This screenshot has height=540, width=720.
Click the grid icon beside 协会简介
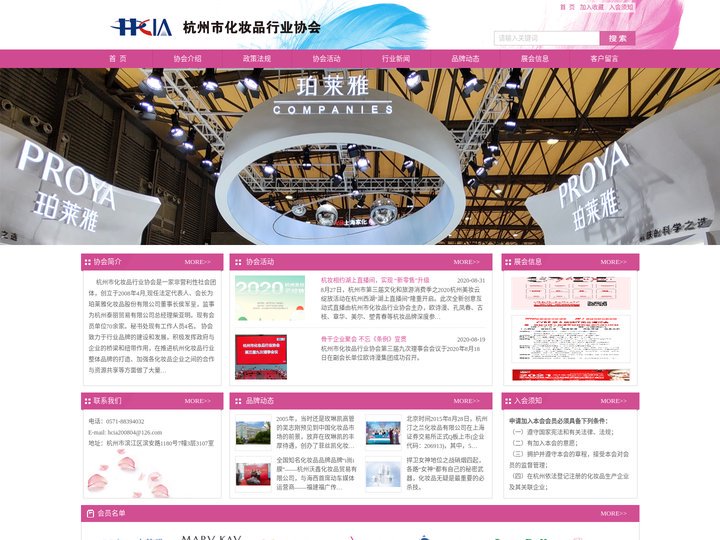point(88,262)
